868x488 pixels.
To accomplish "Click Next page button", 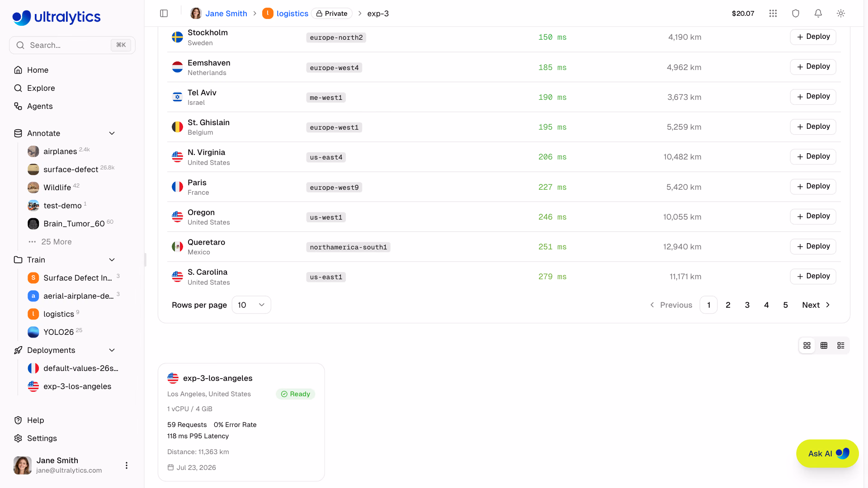I will 816,305.
